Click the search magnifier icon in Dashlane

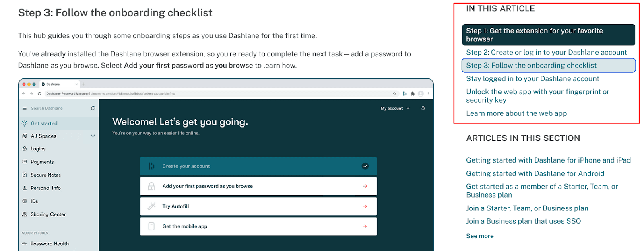[x=93, y=108]
